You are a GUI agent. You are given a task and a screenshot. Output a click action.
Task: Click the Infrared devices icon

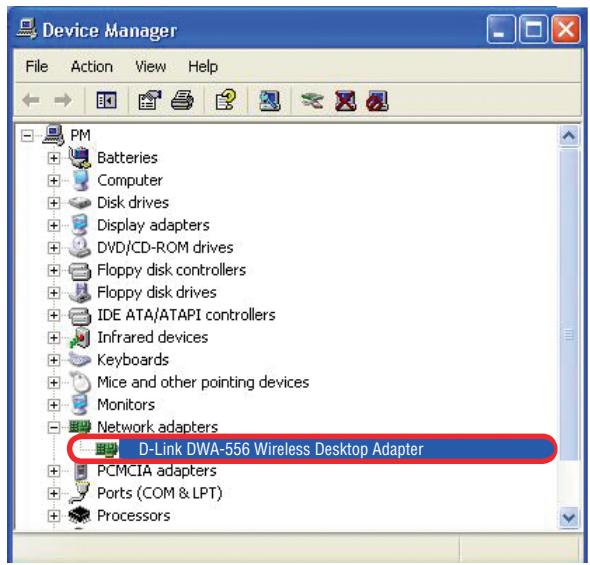pyautogui.click(x=79, y=337)
